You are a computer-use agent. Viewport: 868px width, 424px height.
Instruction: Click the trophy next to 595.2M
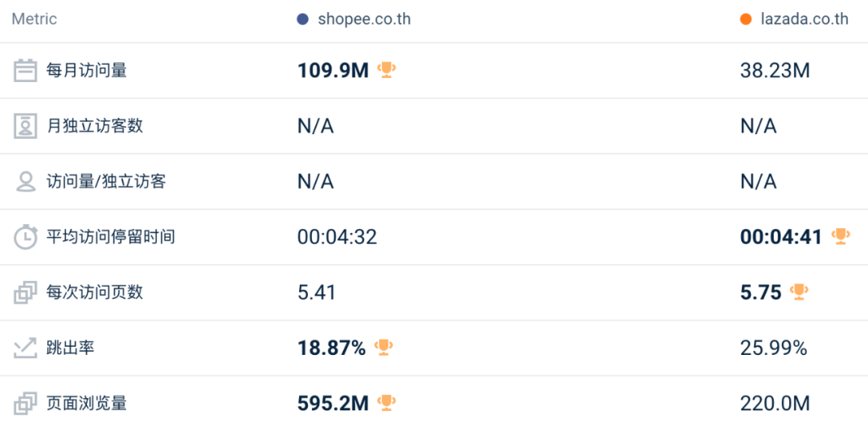[x=387, y=403]
